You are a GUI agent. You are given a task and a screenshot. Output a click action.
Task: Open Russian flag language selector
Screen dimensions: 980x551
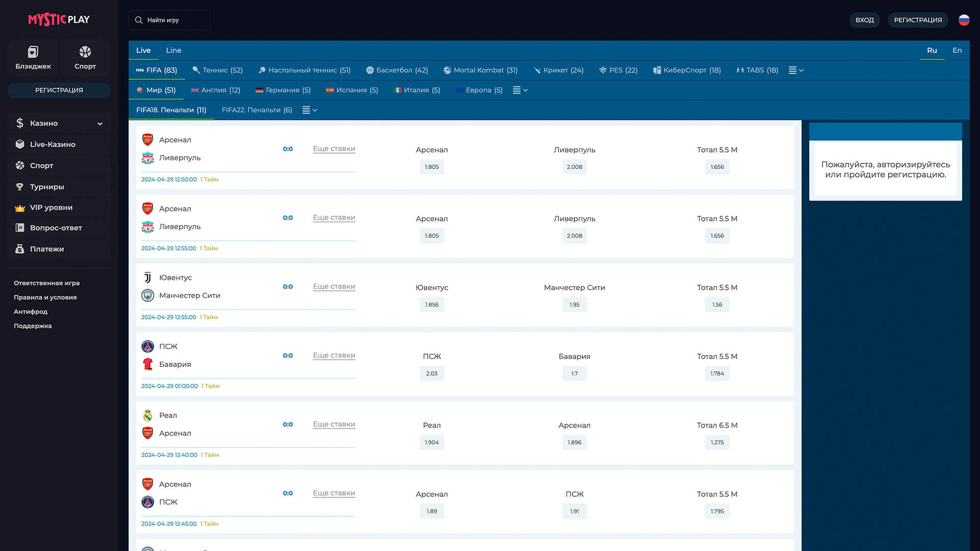964,20
